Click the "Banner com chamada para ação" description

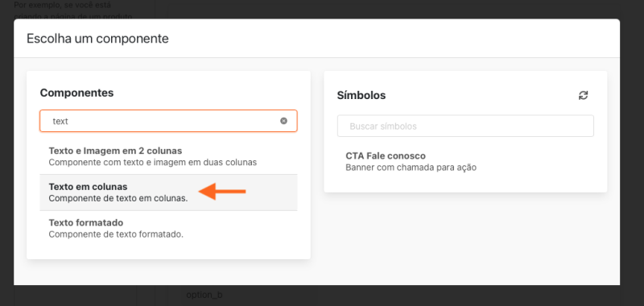point(411,167)
